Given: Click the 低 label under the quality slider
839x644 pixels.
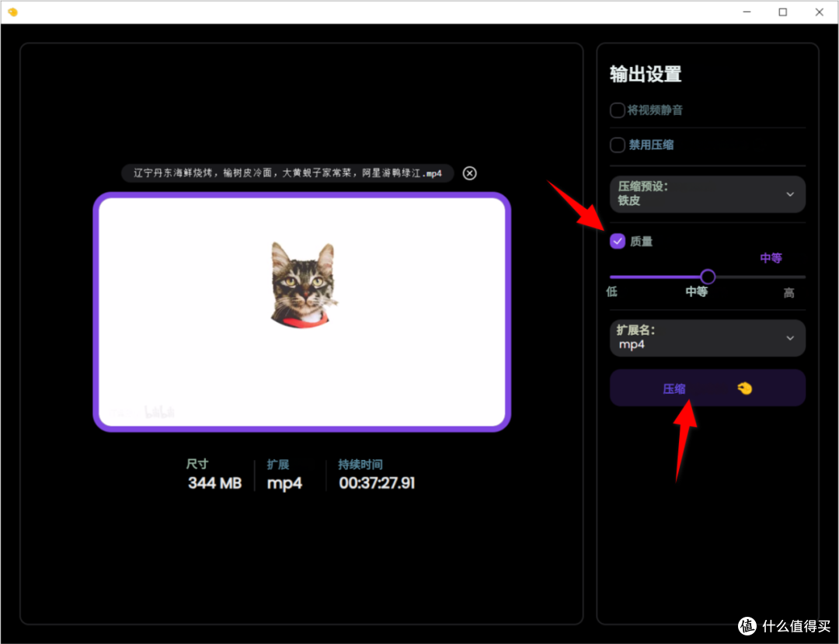Looking at the screenshot, I should [611, 291].
